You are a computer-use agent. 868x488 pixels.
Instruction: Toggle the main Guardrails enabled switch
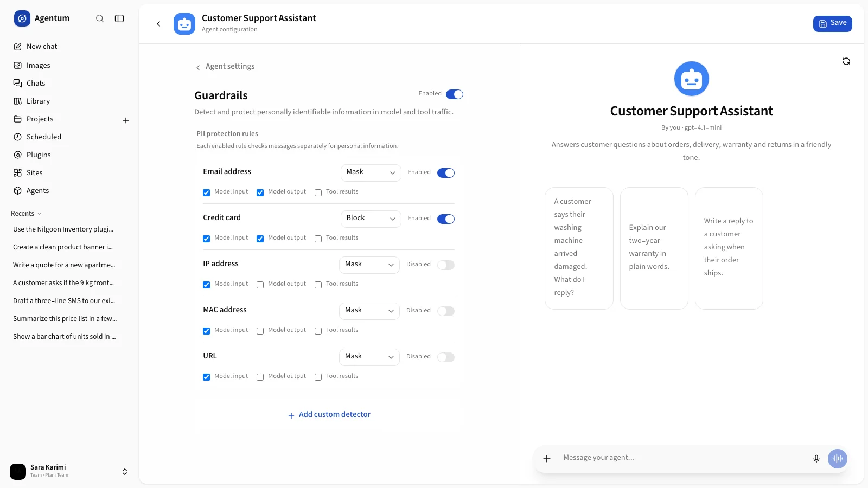455,94
